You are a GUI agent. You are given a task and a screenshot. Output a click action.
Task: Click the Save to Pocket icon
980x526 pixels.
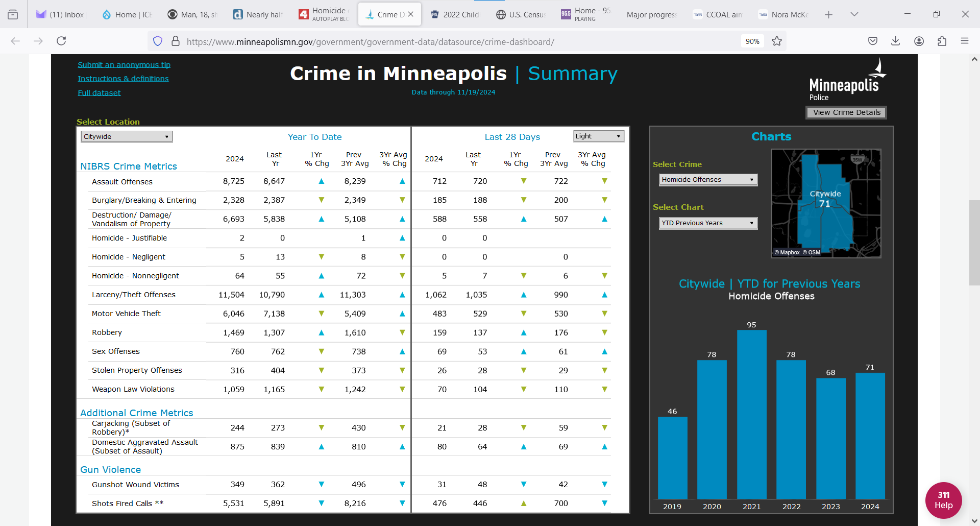(x=873, y=41)
